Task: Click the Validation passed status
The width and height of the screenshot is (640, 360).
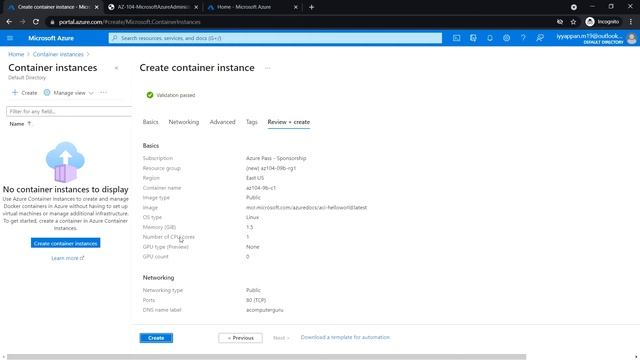Action: click(171, 95)
